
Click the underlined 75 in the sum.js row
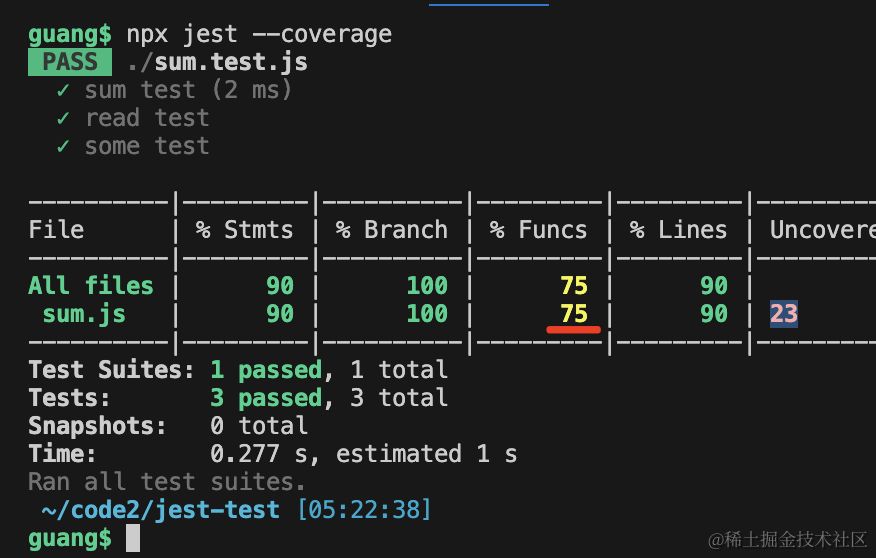click(x=573, y=314)
